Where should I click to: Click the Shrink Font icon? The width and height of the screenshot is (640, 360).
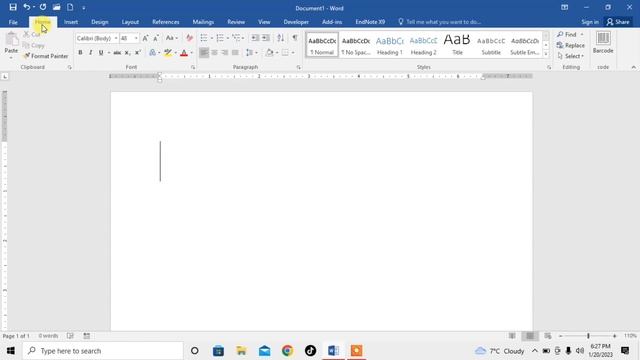click(156, 38)
